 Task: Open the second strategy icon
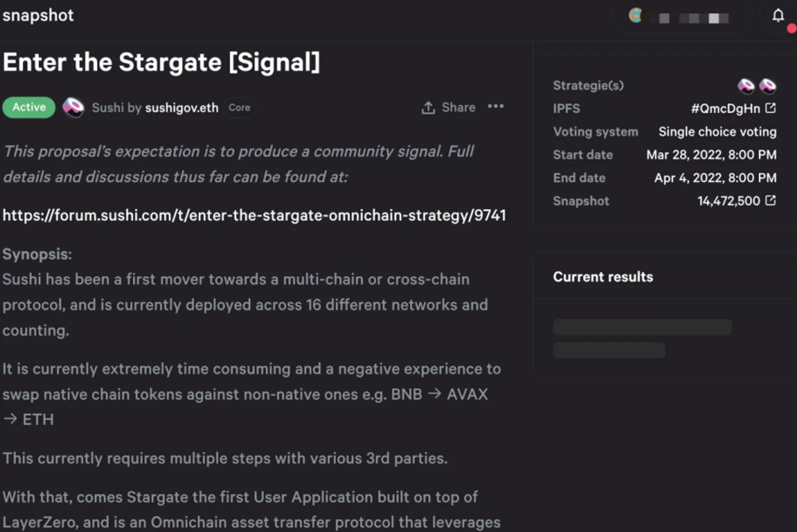pos(768,86)
